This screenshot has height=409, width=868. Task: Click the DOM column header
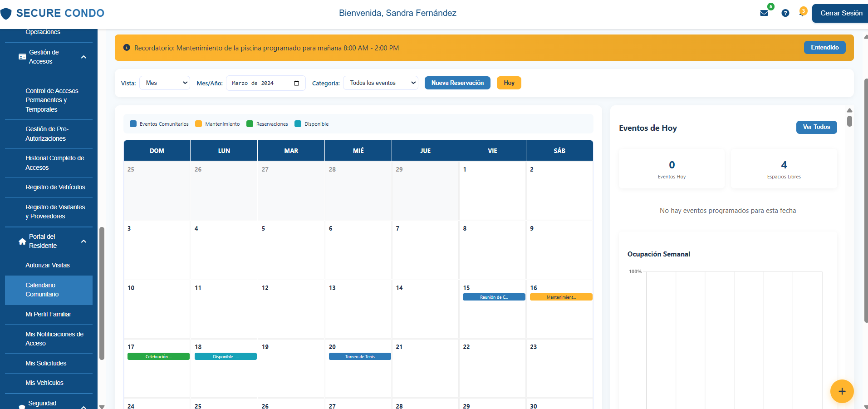coord(157,151)
